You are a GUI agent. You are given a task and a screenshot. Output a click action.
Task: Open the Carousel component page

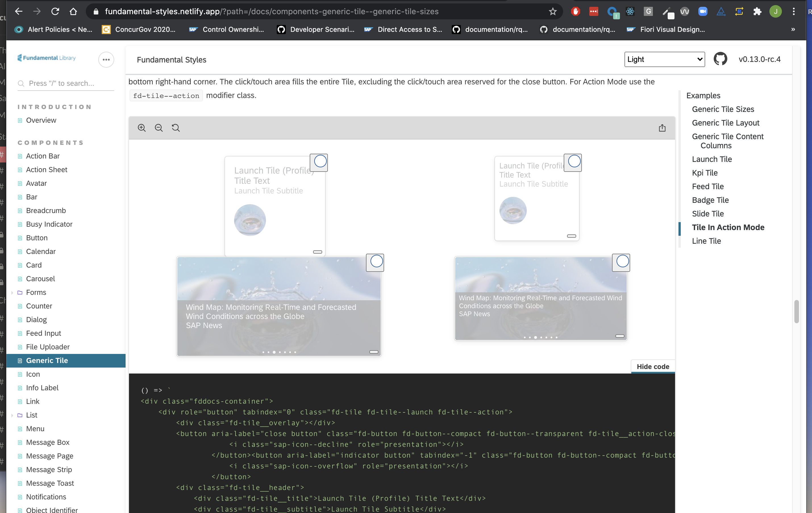(x=40, y=279)
